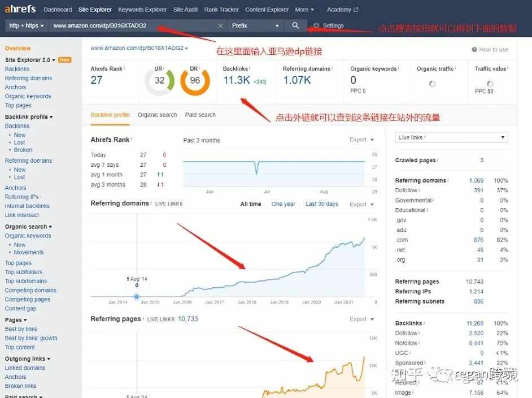This screenshot has width=532, height=398.
Task: Click the 5 Aug '14 chart marker
Action: click(x=137, y=296)
